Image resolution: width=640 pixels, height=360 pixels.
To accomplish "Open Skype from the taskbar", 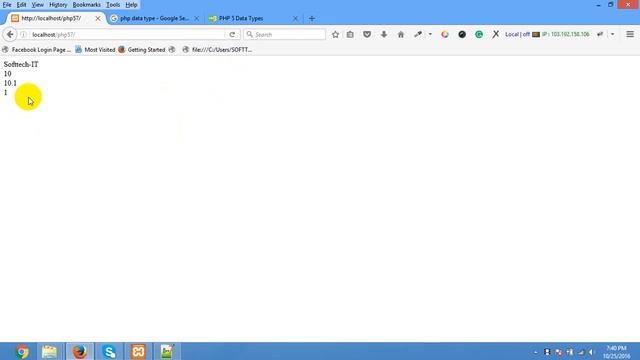I will point(109,351).
